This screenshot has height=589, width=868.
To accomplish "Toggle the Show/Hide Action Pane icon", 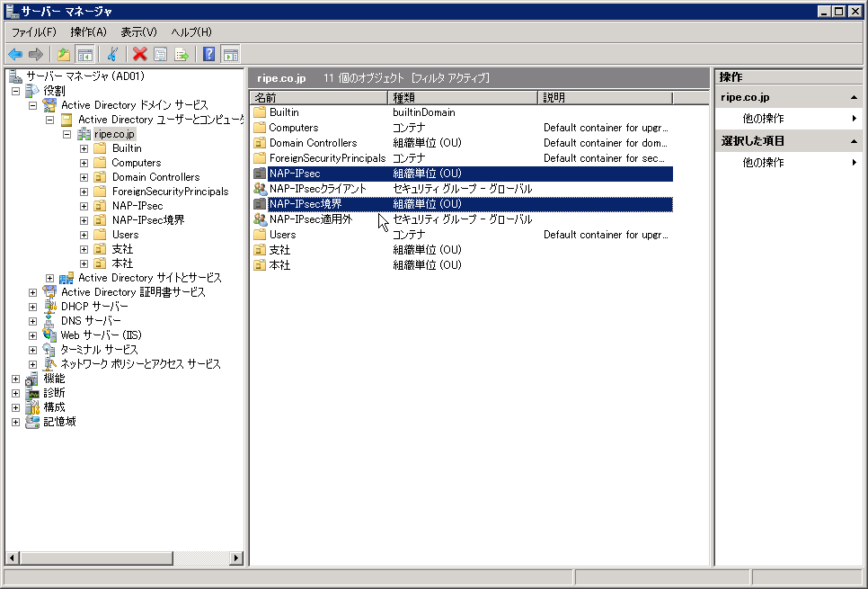I will tap(230, 54).
